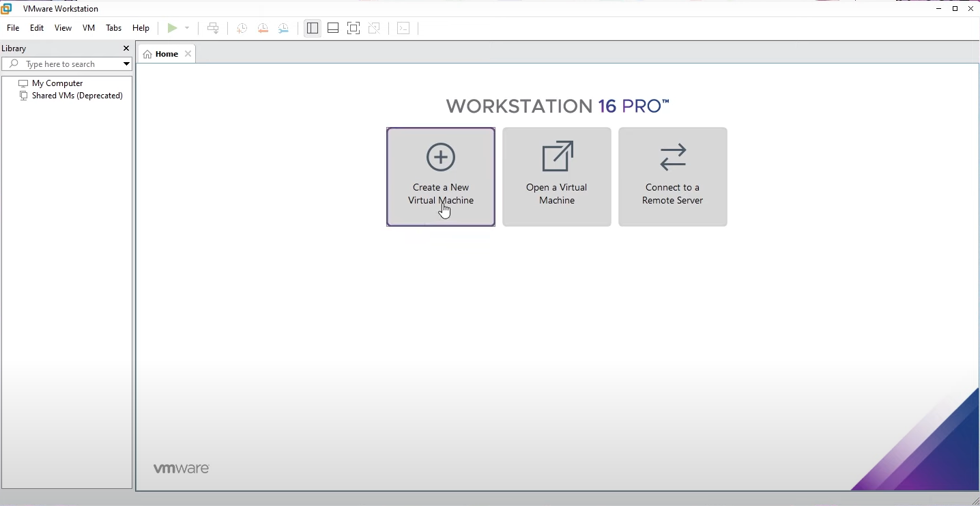
Task: Toggle the Library sidebar view icon
Action: click(x=313, y=28)
